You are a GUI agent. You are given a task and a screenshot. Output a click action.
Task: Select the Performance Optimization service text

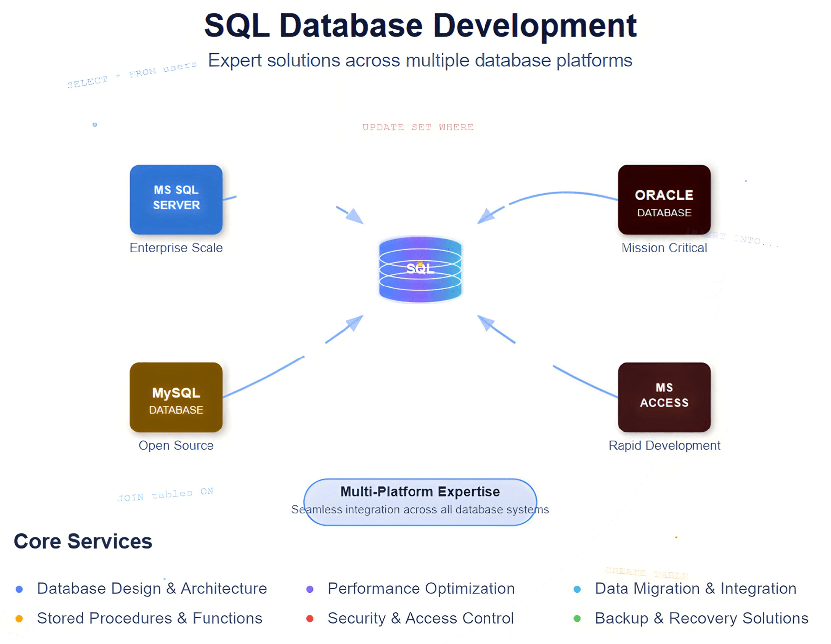click(x=421, y=589)
